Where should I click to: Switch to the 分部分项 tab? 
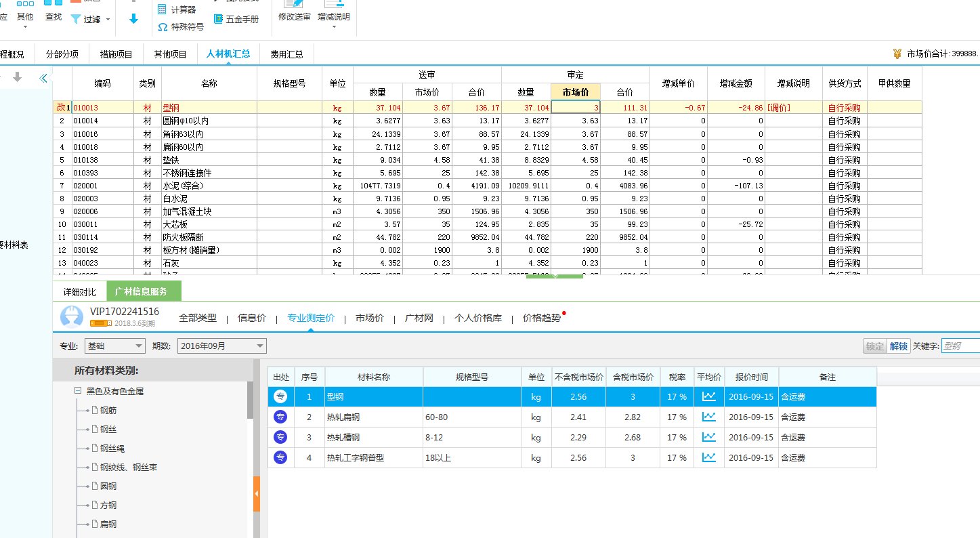click(x=62, y=54)
